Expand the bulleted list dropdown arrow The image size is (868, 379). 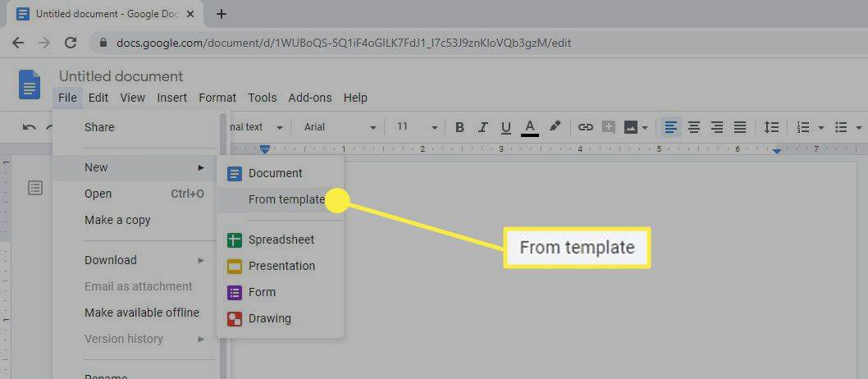[859, 128]
